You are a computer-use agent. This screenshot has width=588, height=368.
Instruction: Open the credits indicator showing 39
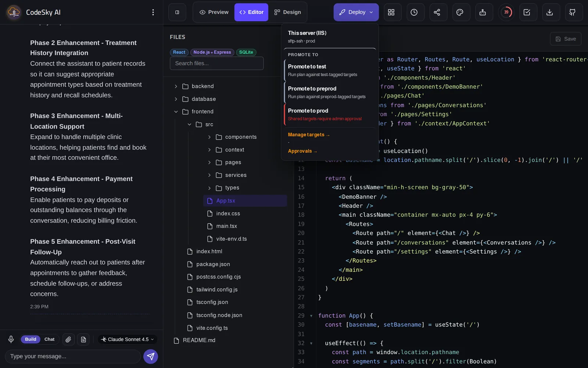coord(506,12)
